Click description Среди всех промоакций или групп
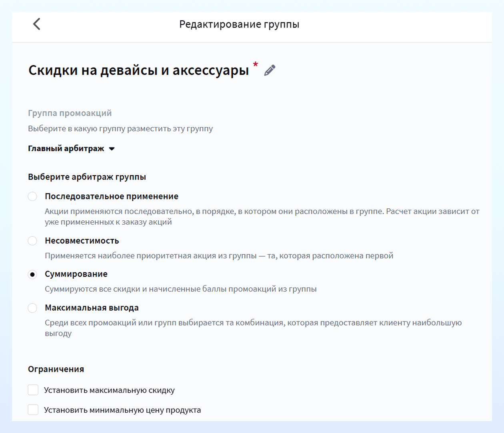 click(253, 328)
